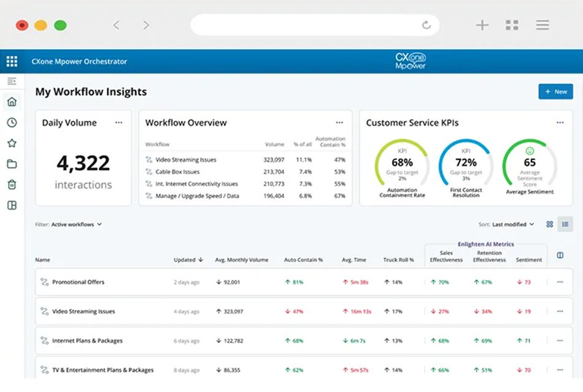Collapse the sidebar menu icon
The height and width of the screenshot is (392, 583).
[12, 81]
